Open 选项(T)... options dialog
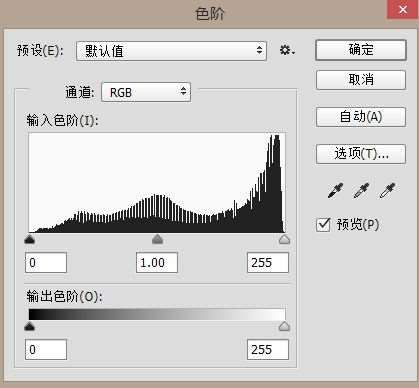Screen dimensions: 419x388 click(x=361, y=154)
